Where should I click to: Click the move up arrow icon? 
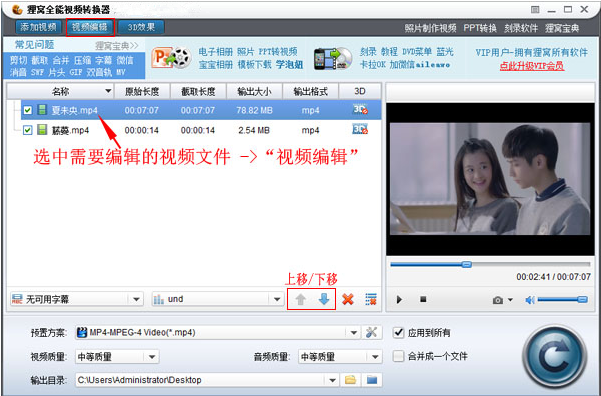[300, 299]
